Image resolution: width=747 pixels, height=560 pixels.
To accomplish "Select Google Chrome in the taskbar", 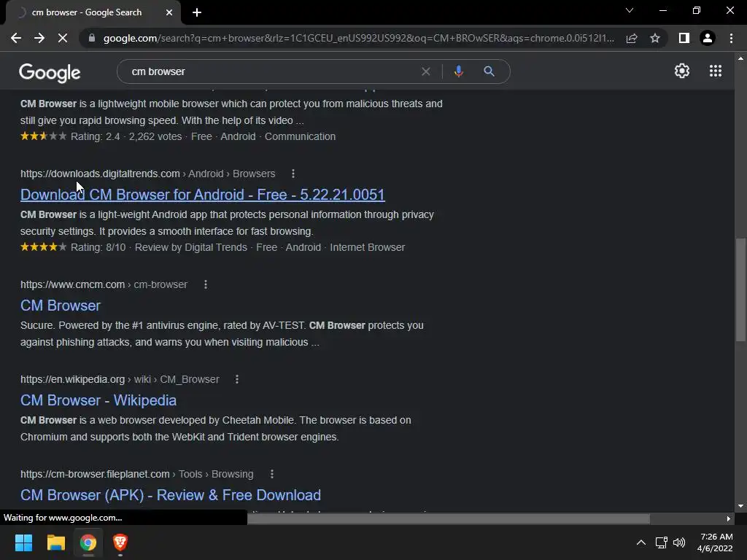I will pos(88,542).
